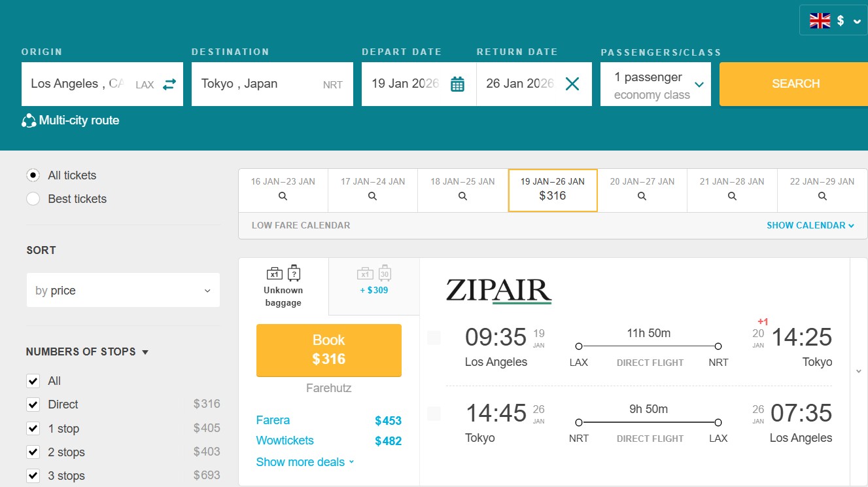
Task: Click the ZIPAIR airline logo
Action: (x=498, y=291)
